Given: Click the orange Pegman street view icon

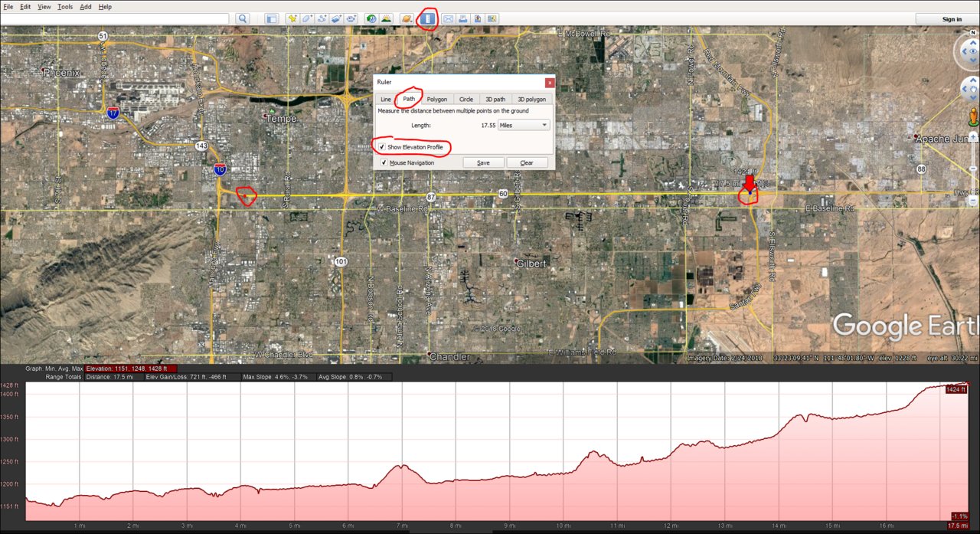Looking at the screenshot, I should (x=975, y=118).
